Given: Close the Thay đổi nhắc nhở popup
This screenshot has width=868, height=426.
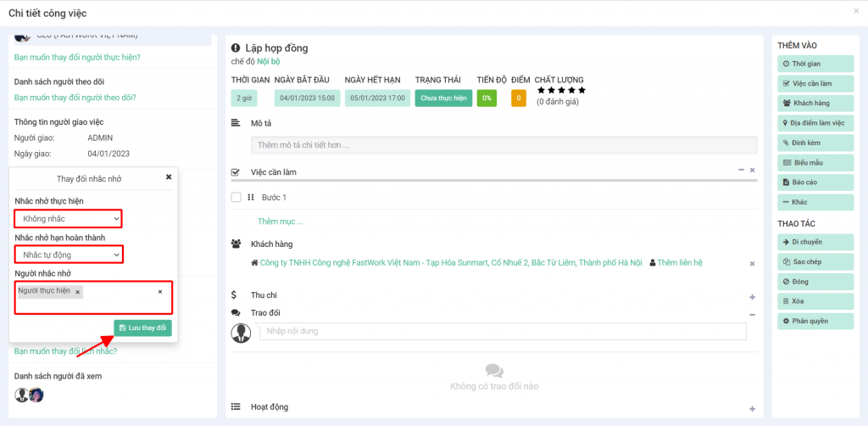Looking at the screenshot, I should (168, 177).
